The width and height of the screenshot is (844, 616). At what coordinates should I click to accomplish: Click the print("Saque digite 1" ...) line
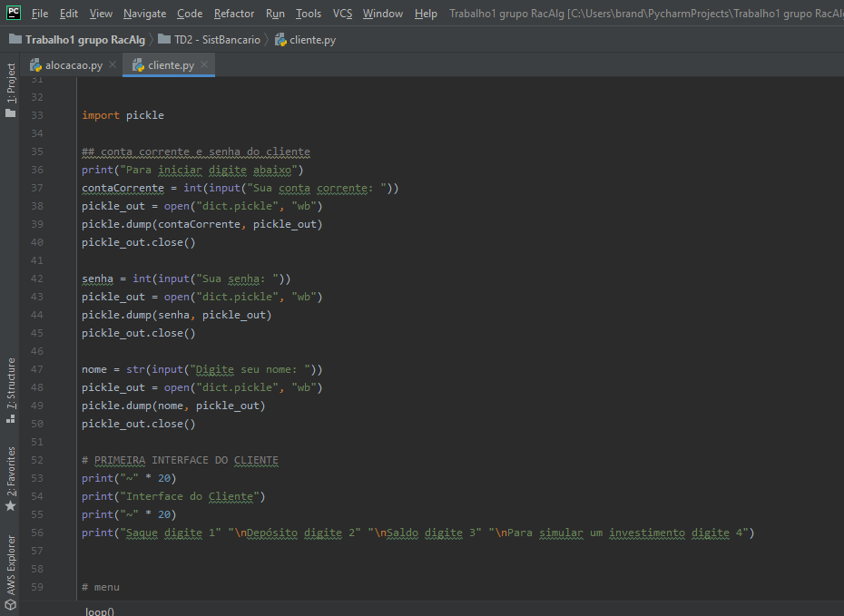418,533
